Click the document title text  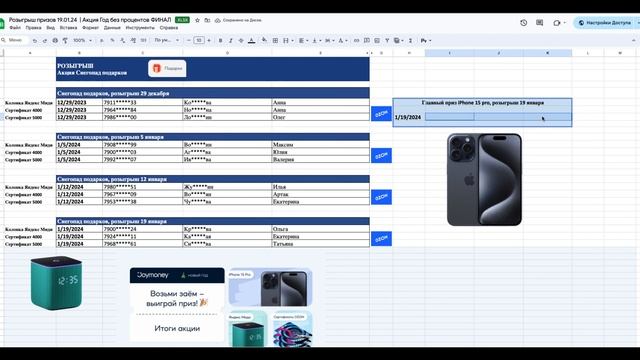[90, 20]
